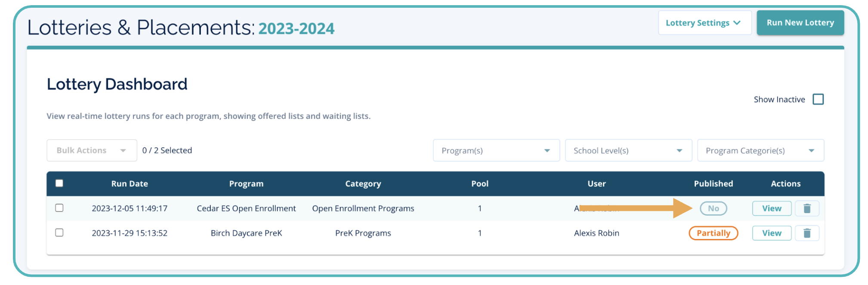This screenshot has height=285, width=868.
Task: View the Birch Daycare PreK lottery
Action: click(x=772, y=233)
